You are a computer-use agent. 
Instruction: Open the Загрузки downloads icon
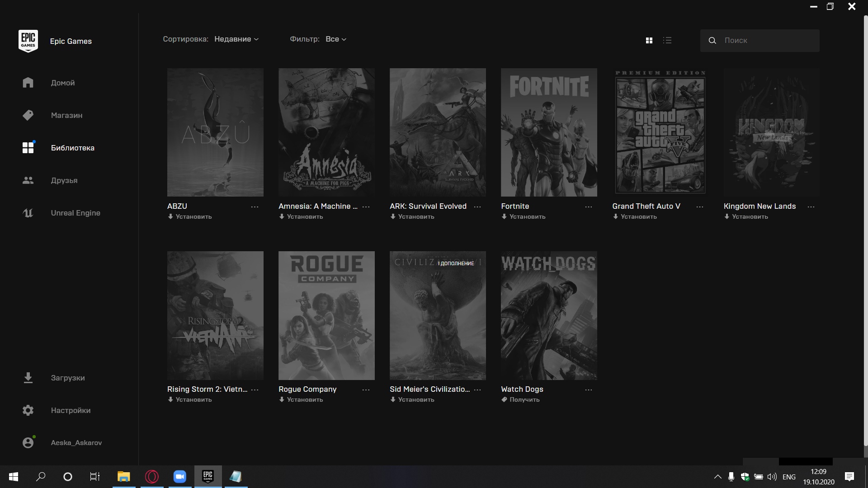coord(28,378)
